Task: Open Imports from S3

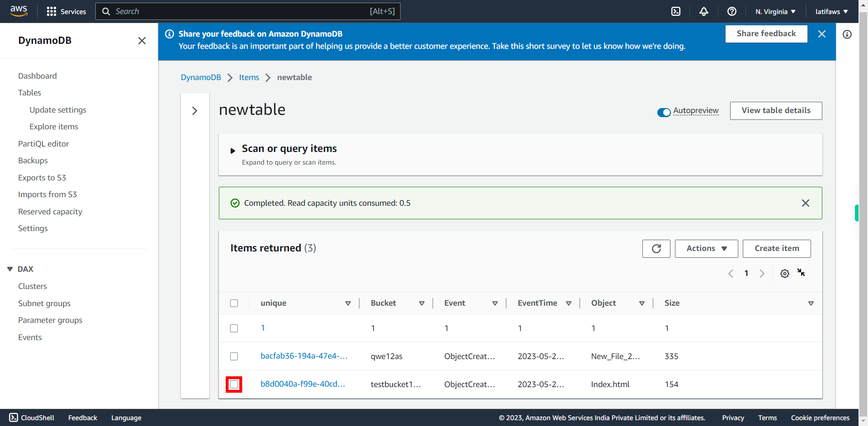Action: (47, 194)
